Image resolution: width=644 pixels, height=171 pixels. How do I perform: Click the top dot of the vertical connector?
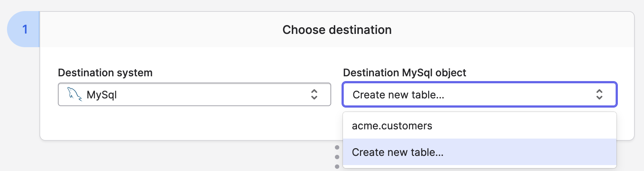(x=337, y=147)
